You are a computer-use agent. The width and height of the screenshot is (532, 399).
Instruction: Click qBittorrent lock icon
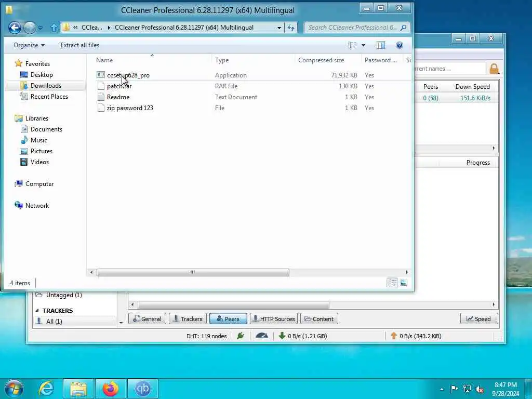[494, 69]
